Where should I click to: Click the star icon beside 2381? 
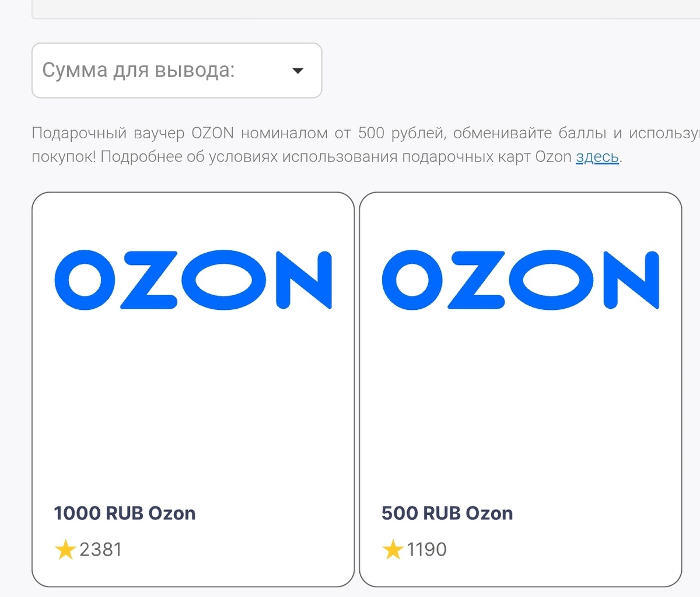click(65, 550)
